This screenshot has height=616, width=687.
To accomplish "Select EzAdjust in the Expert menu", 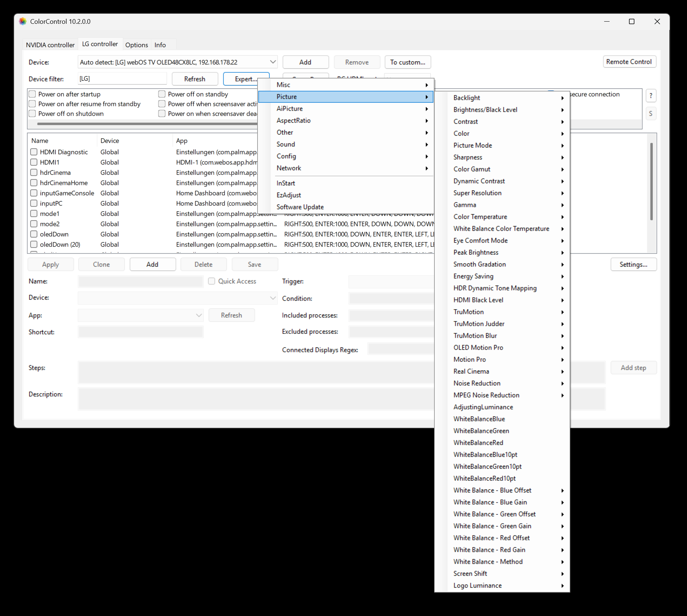I will click(x=346, y=195).
